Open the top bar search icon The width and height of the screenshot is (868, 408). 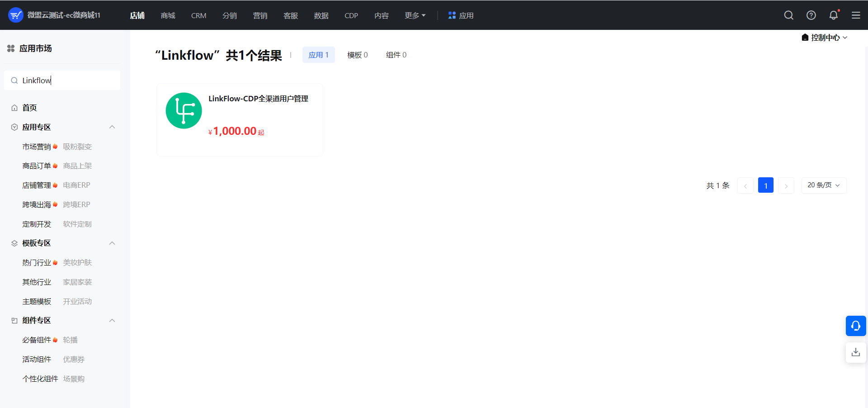click(789, 15)
